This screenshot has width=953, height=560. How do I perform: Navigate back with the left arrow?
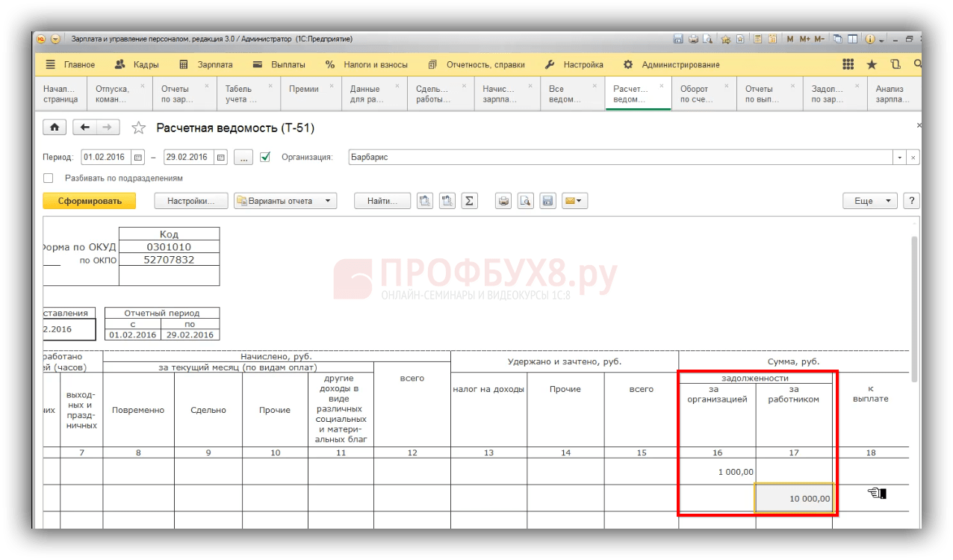[x=85, y=128]
